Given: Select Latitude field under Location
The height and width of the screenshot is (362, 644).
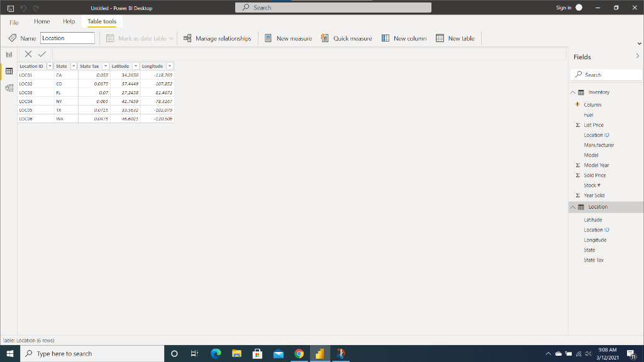Looking at the screenshot, I should (592, 220).
